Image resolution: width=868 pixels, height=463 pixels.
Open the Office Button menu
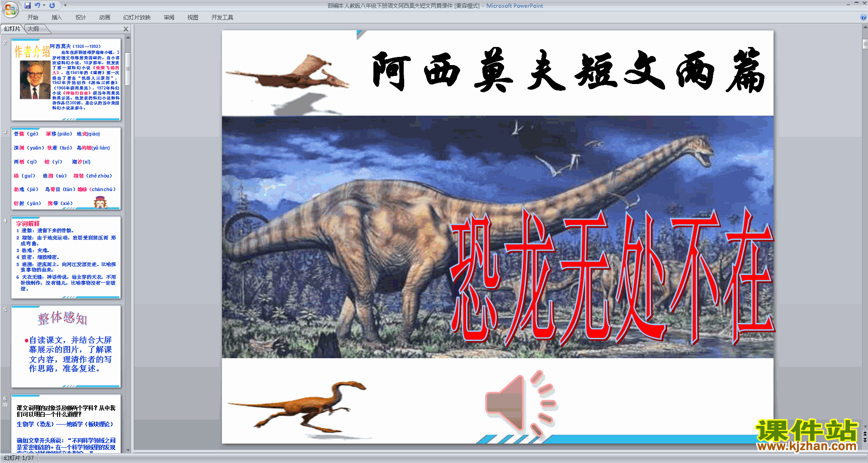[x=10, y=9]
